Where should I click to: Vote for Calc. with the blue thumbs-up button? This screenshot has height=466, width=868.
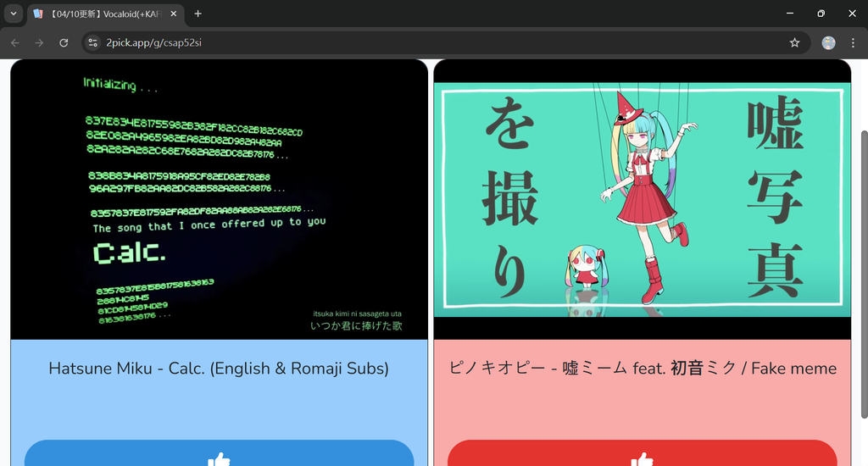[x=220, y=454]
